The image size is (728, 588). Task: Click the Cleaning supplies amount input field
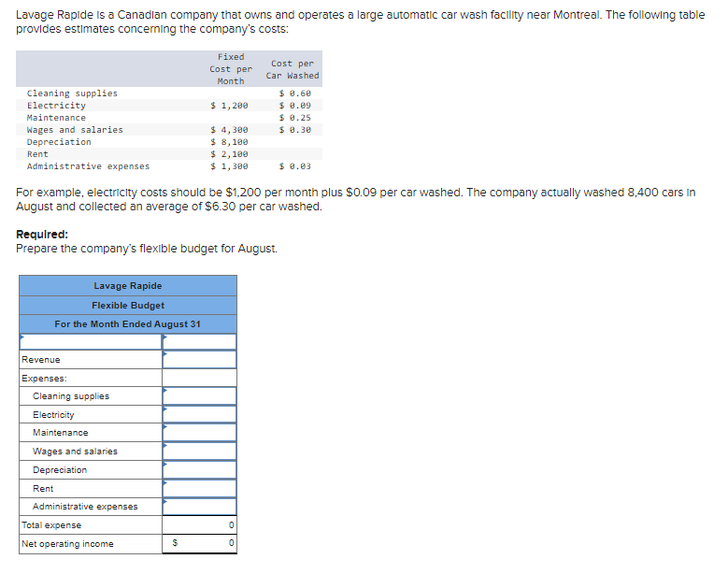pos(199,396)
